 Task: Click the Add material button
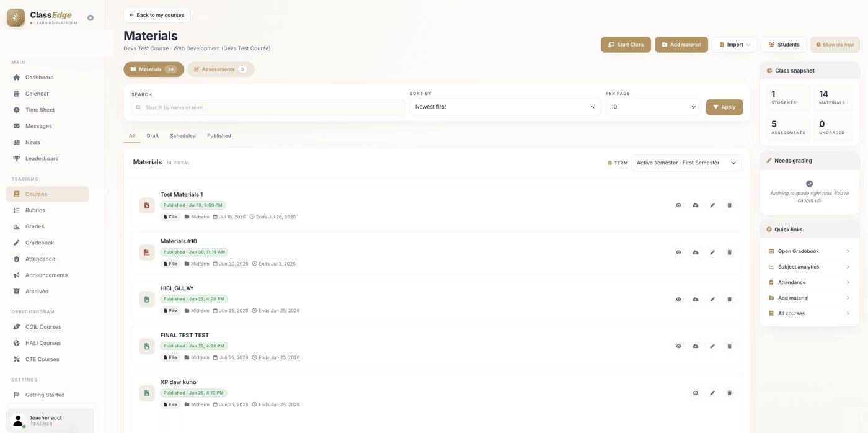681,45
